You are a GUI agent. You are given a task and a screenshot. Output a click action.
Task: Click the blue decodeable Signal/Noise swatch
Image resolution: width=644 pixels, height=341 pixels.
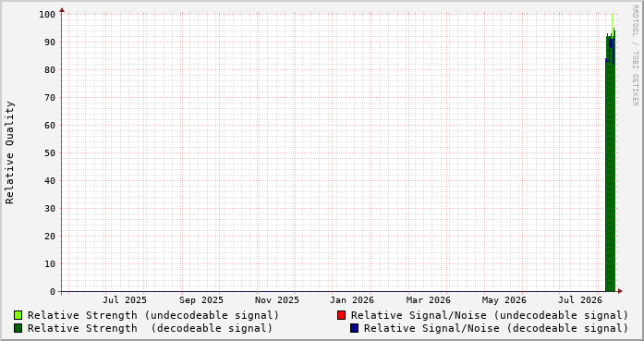point(355,328)
